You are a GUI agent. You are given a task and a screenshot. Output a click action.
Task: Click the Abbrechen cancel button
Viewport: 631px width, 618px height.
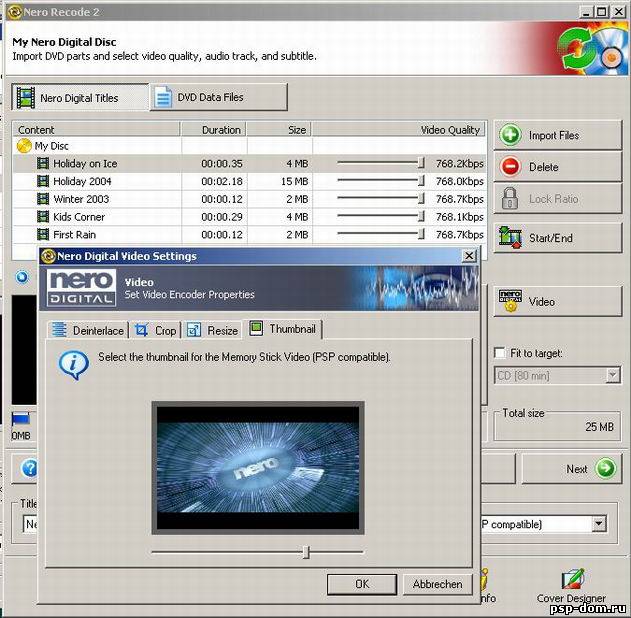pyautogui.click(x=437, y=584)
